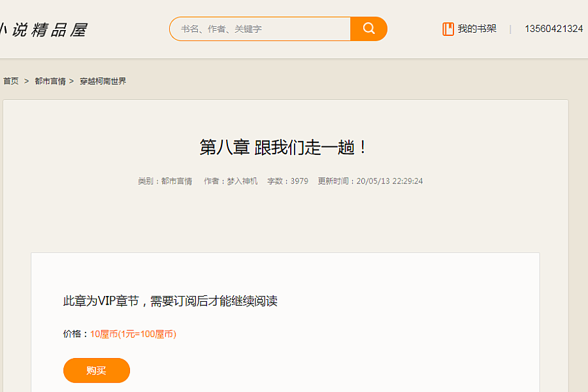Image resolution: width=588 pixels, height=392 pixels.
Task: Open account 13560421324
Action: (553, 29)
